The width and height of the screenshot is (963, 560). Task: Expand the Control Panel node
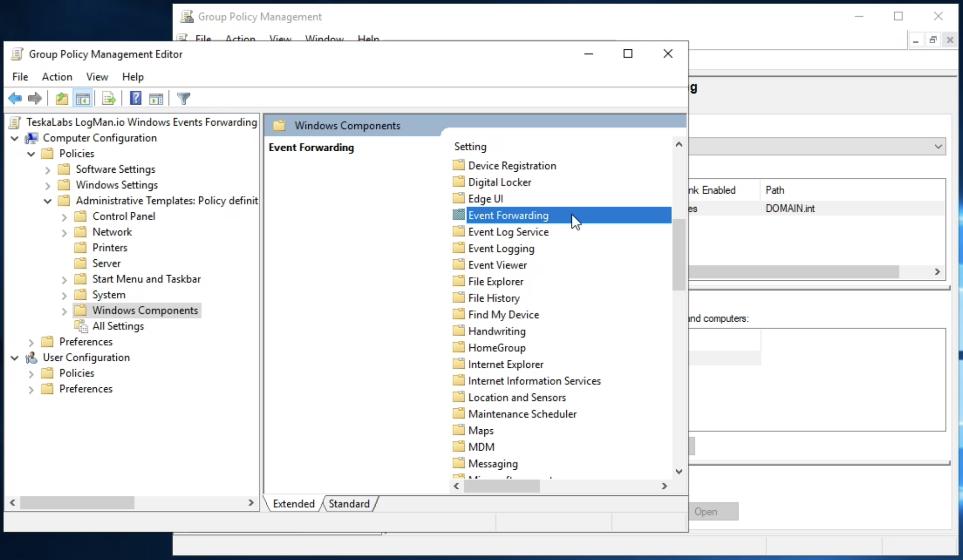(x=64, y=217)
